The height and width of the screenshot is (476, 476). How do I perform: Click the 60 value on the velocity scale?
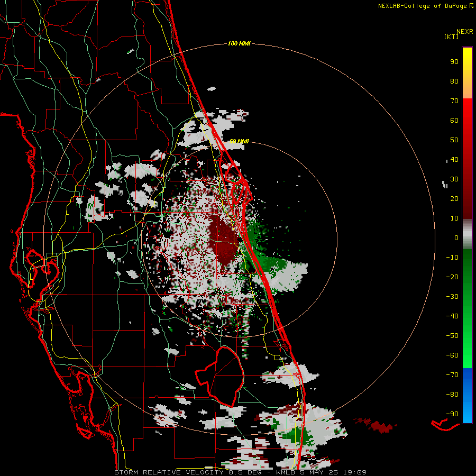click(454, 121)
